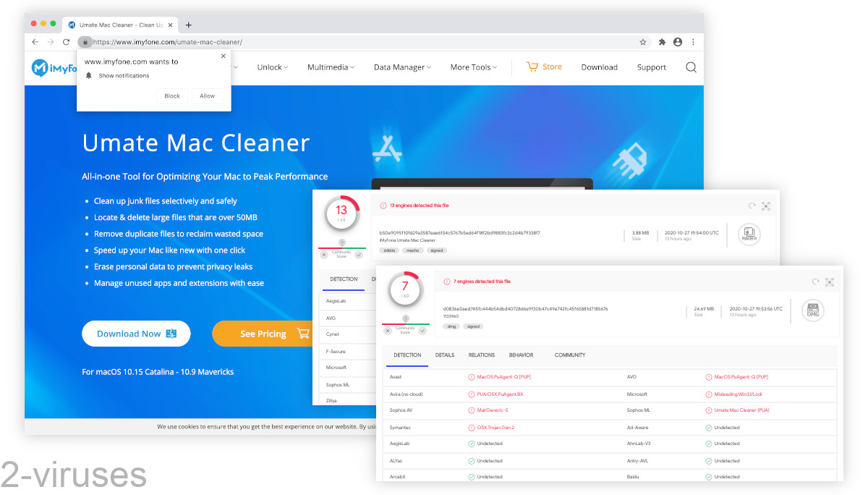Click the dmg tag
Viewport: 868px width, 495px height.
pyautogui.click(x=451, y=326)
